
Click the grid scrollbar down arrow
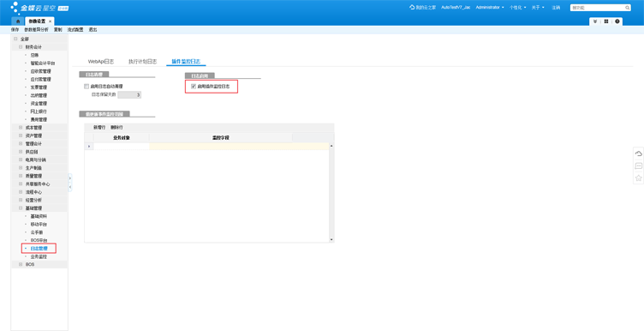(331, 240)
